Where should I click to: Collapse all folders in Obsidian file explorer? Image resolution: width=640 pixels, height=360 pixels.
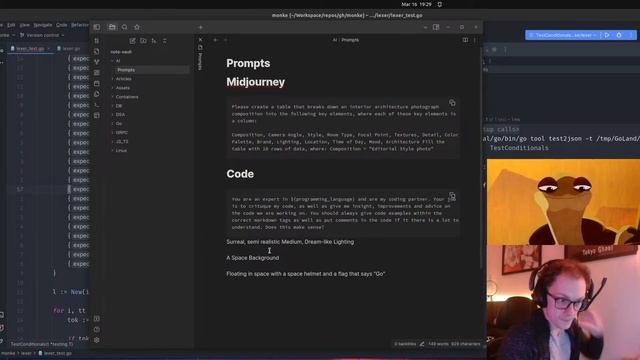(x=164, y=41)
